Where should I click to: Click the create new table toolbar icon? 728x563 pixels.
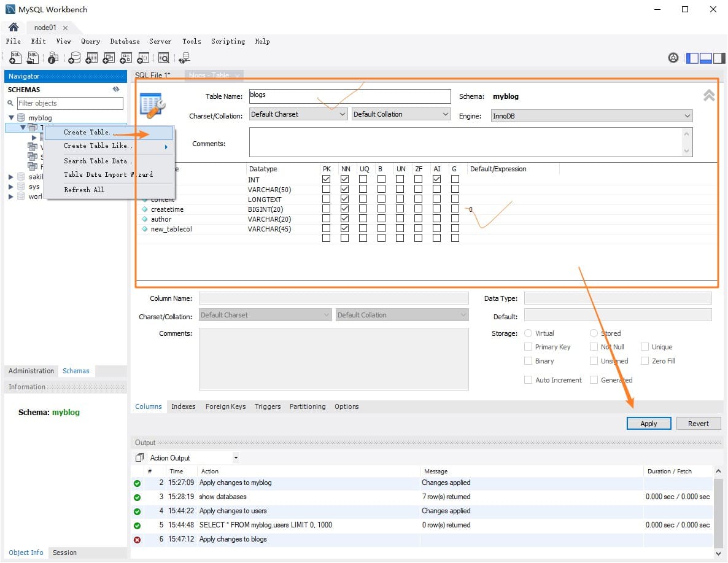point(91,58)
